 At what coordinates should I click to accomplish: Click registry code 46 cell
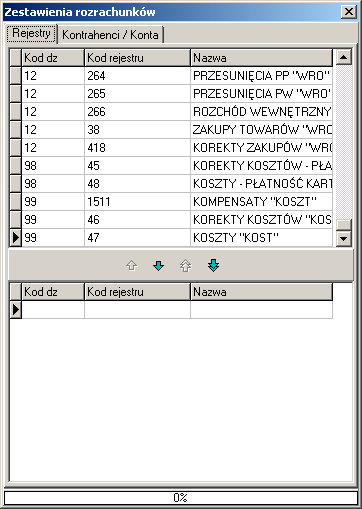(x=137, y=220)
